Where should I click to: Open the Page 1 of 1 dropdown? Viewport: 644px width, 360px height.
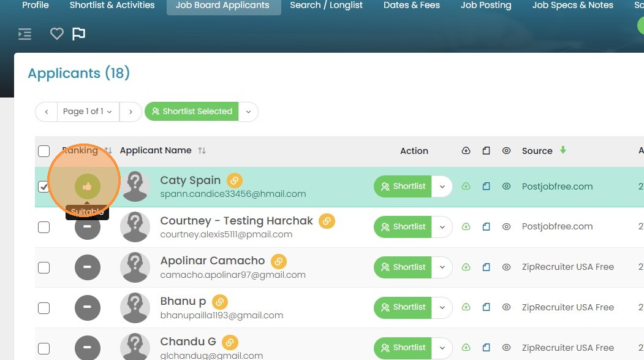(88, 112)
